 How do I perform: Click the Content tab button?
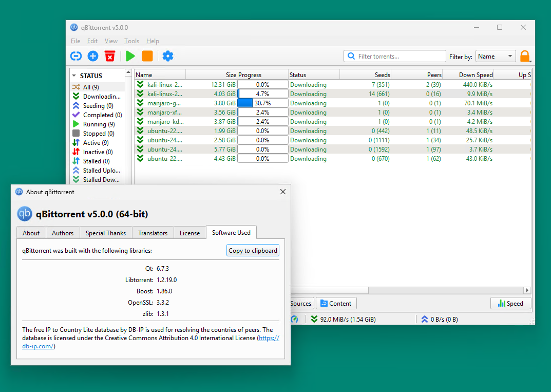click(336, 304)
